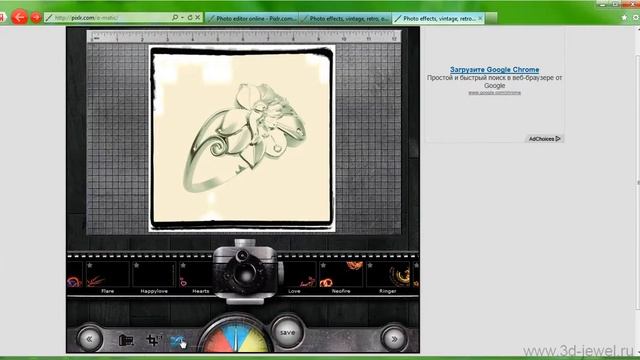
Task: Open the Google Chrome download ad link
Action: (494, 70)
